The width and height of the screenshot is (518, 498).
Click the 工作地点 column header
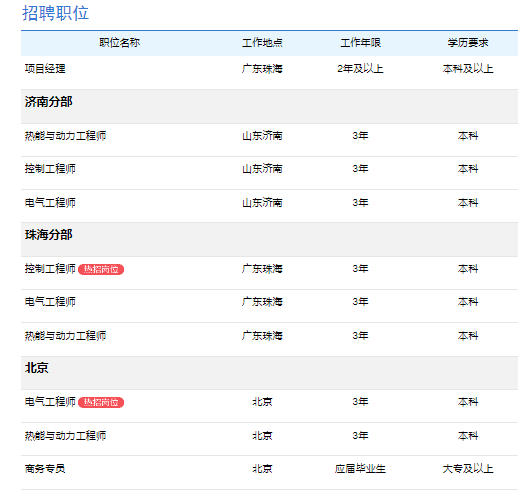tap(262, 43)
